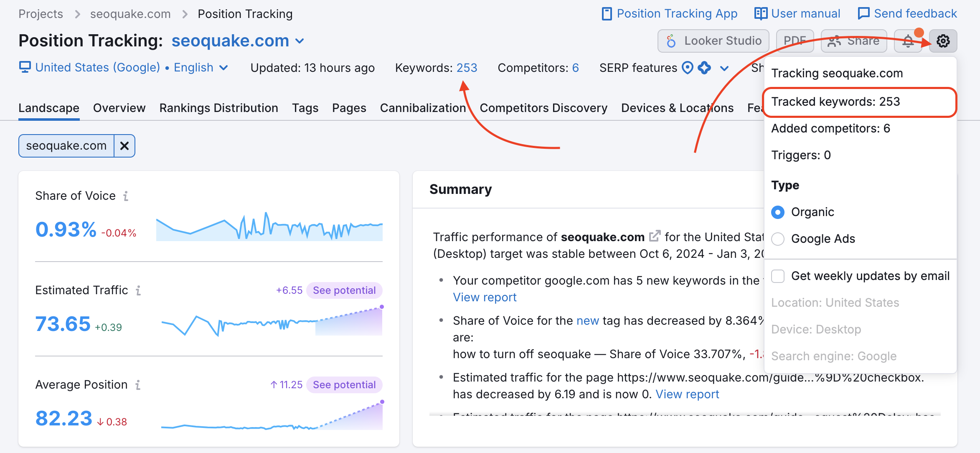
Task: Click the 0.93% Share of Voice value
Action: 66,229
